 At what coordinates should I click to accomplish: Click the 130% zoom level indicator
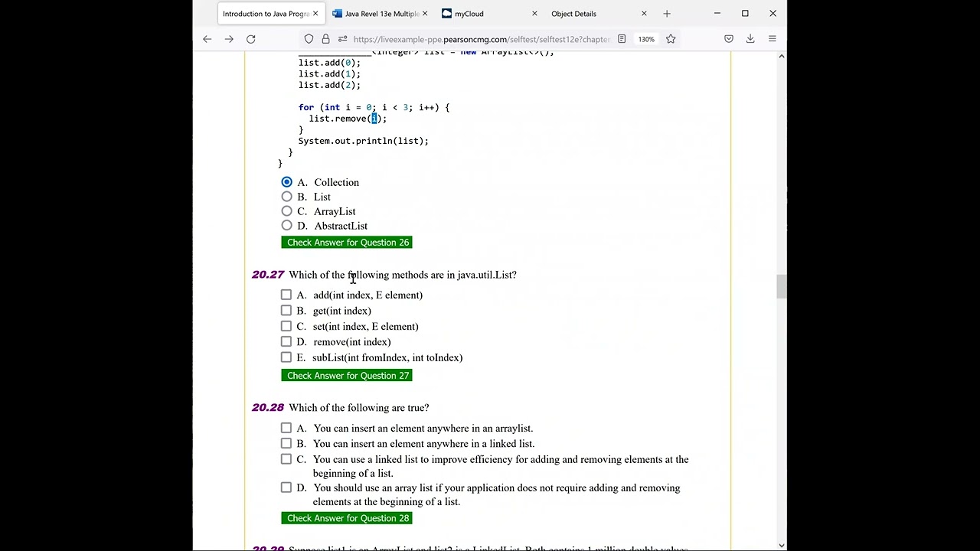point(646,39)
